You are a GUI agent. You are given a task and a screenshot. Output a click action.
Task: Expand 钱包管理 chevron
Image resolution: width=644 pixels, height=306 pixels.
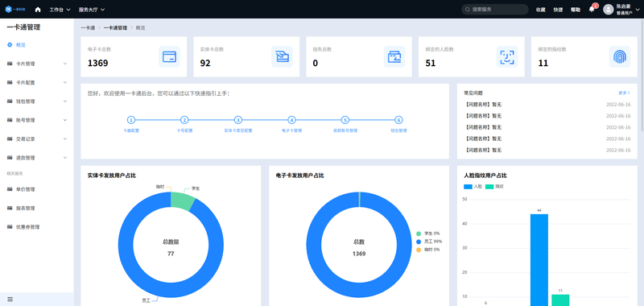pyautogui.click(x=65, y=101)
